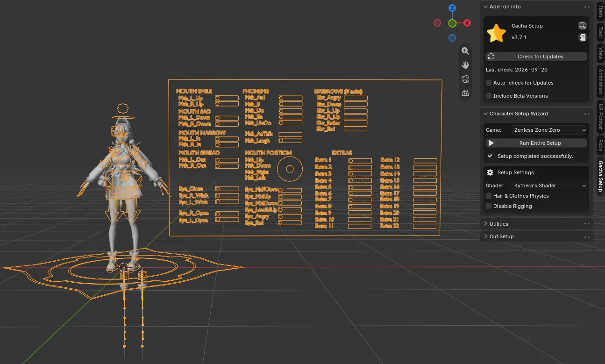Screen dimensions: 605x364
Task: Expand the Utilities panel
Action: click(x=536, y=224)
